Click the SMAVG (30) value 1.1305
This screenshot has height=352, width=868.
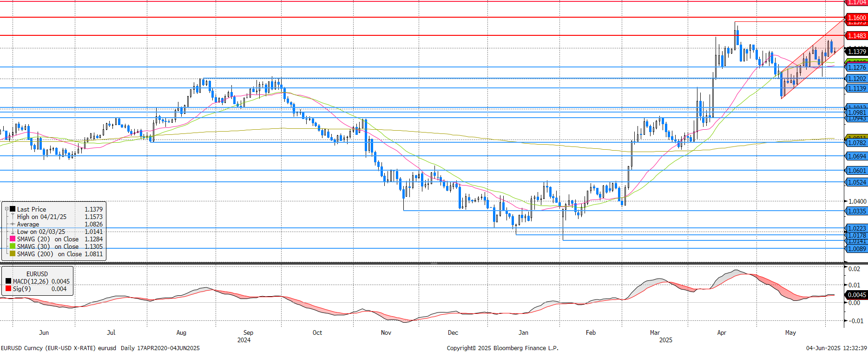coord(93,246)
